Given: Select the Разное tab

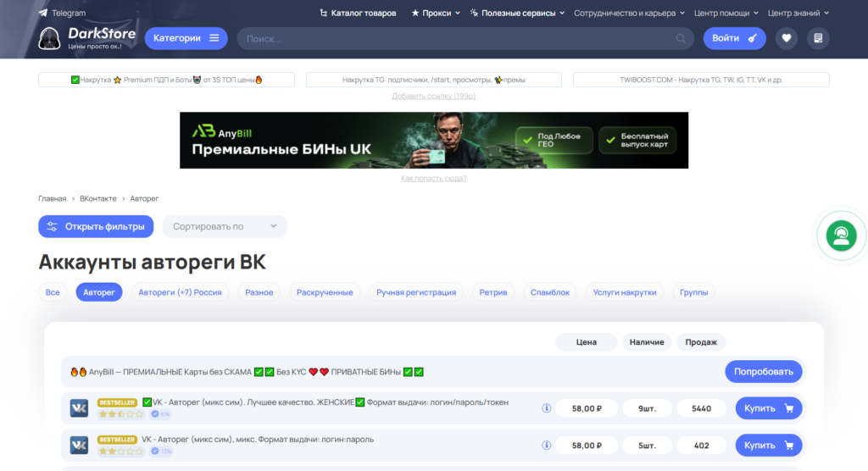Looking at the screenshot, I should click(259, 292).
